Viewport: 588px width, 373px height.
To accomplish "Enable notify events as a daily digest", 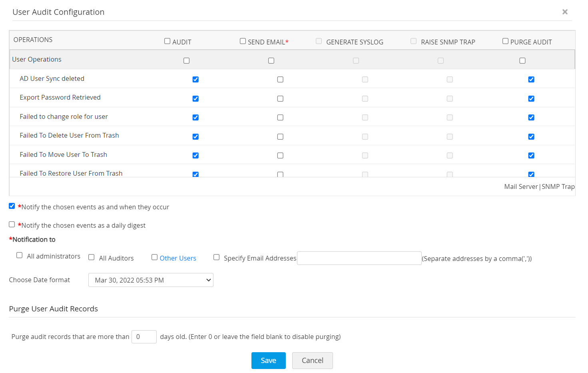I will pos(12,225).
